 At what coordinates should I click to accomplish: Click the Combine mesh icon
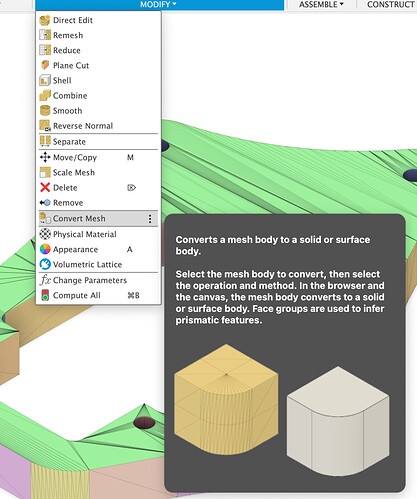point(45,96)
